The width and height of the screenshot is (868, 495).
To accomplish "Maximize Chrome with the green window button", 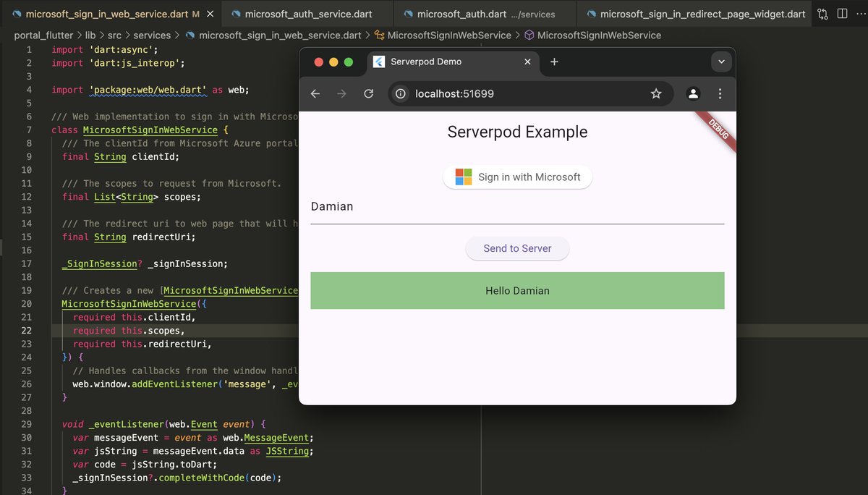I will (349, 62).
